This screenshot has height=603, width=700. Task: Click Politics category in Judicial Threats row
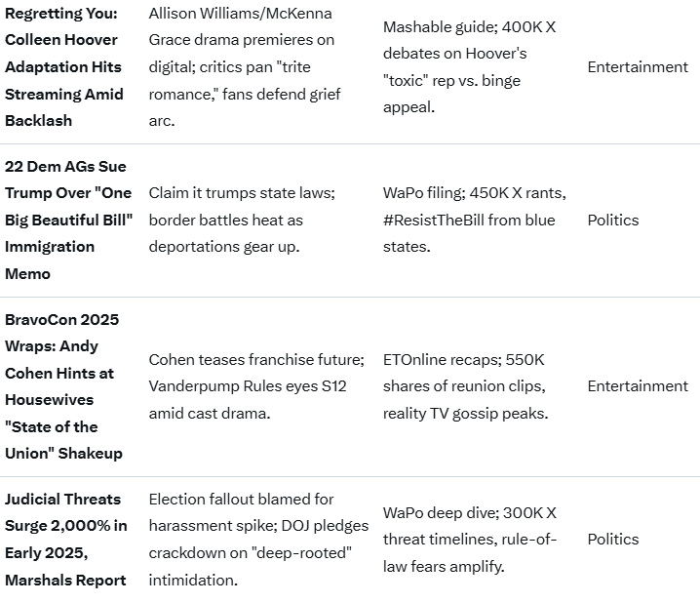[x=612, y=539]
